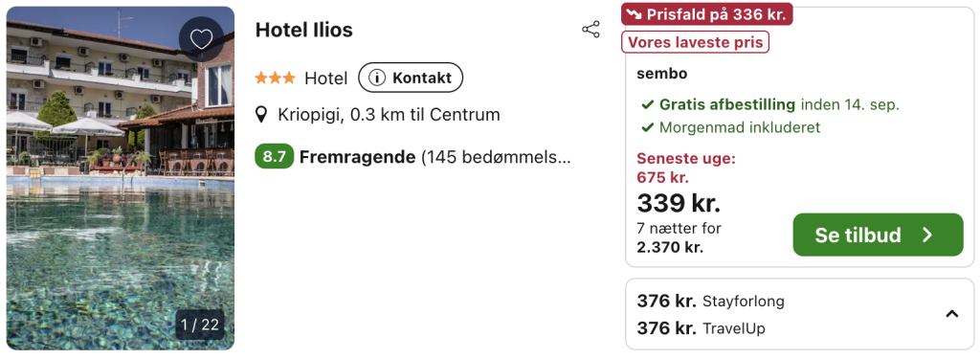Click the arrow chevron inside Se tilbud

pos(928,235)
